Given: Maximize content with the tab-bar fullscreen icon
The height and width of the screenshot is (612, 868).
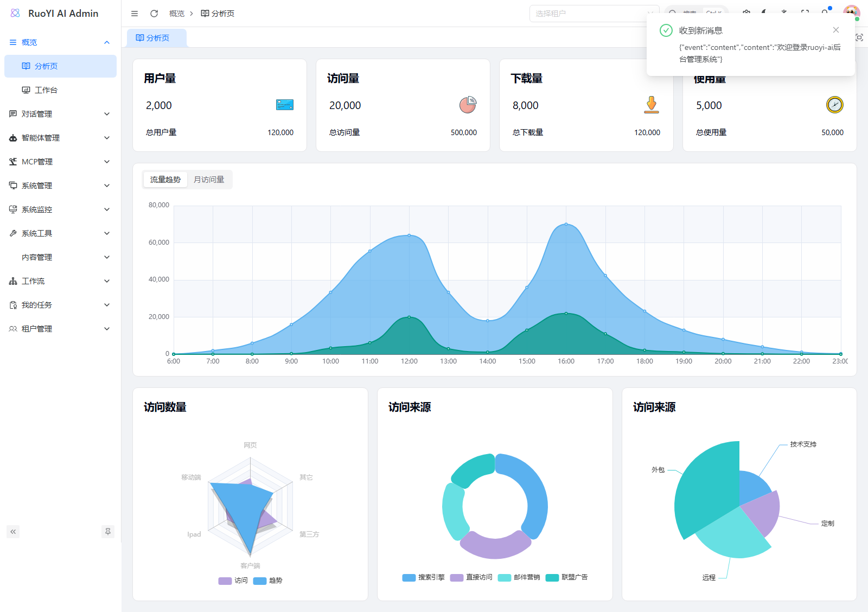Looking at the screenshot, I should (859, 37).
